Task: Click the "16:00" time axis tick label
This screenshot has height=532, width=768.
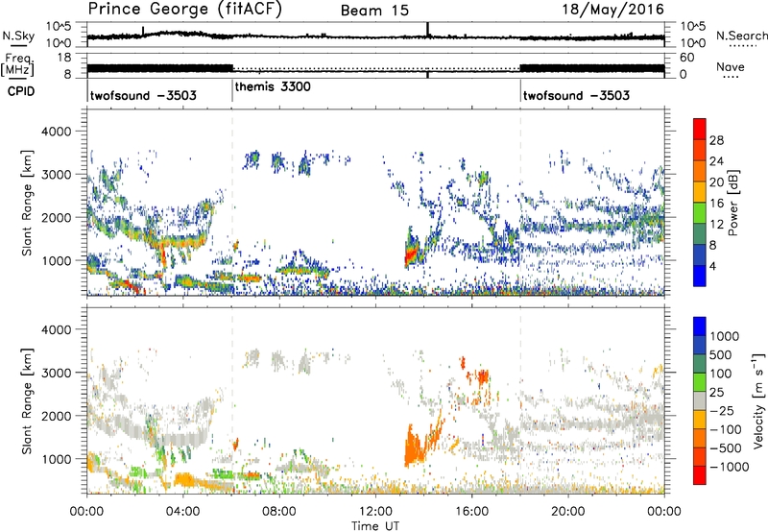Action: click(x=471, y=512)
